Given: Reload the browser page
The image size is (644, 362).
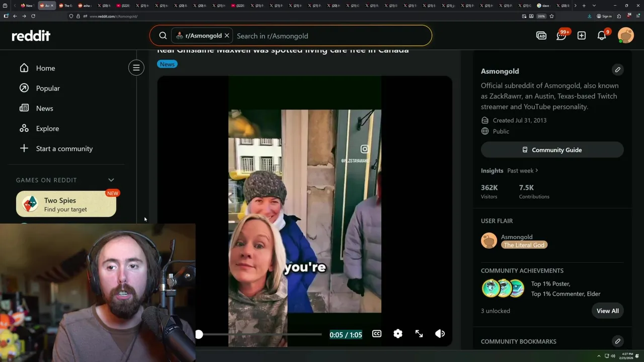Looking at the screenshot, I should point(33,16).
